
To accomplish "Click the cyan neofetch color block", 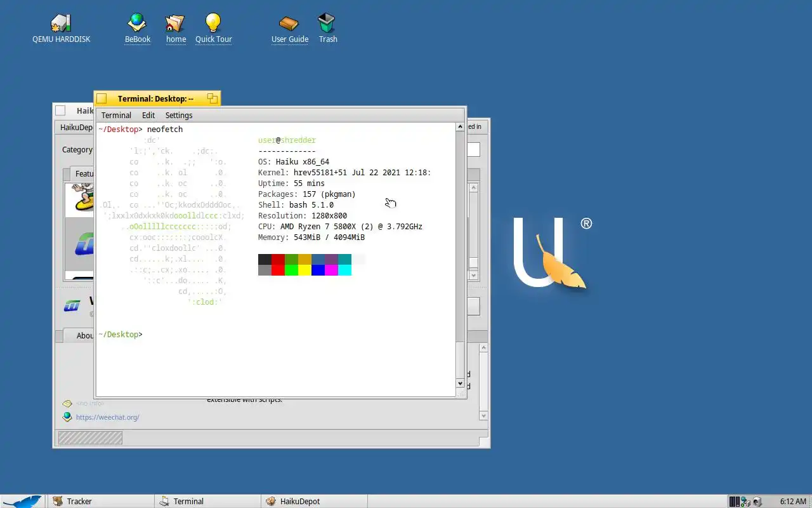I will click(x=344, y=270).
